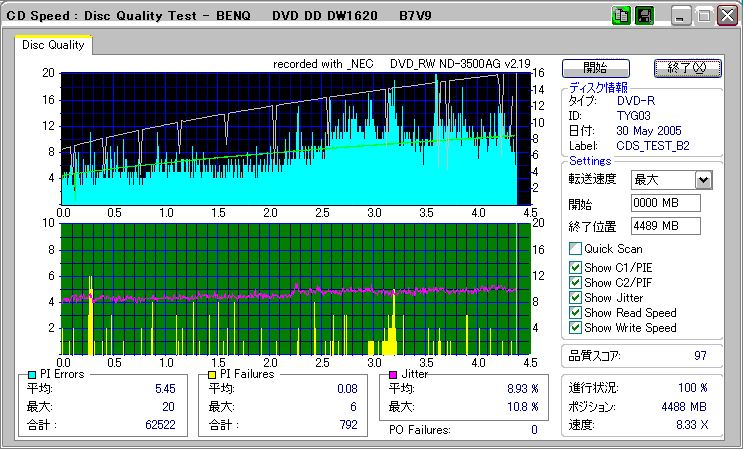This screenshot has height=449, width=743.
Task: Turn off Show Read Speed
Action: (x=575, y=313)
